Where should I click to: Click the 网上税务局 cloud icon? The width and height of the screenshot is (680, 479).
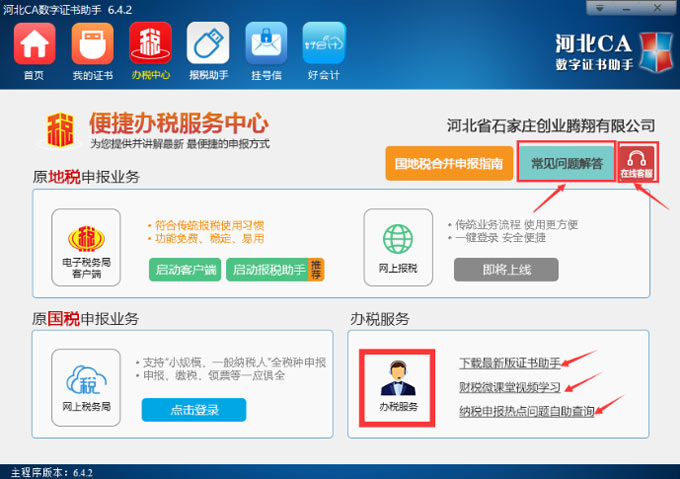click(86, 388)
